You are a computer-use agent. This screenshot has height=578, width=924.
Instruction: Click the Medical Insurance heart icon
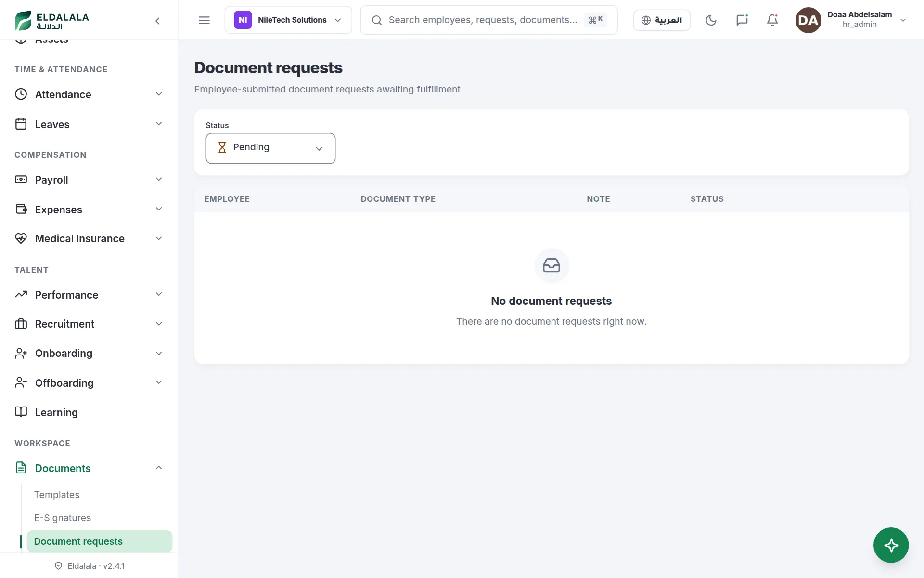click(21, 238)
